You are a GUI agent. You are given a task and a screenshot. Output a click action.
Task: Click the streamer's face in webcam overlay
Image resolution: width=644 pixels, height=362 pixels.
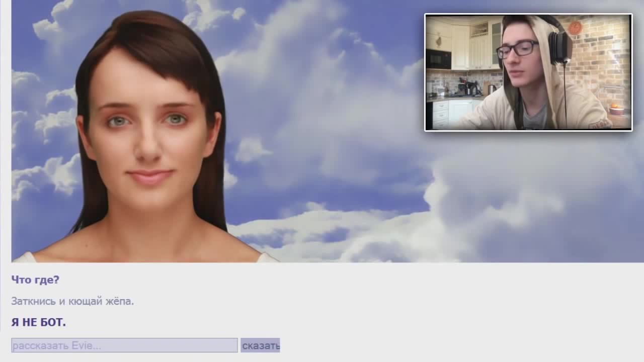[523, 65]
